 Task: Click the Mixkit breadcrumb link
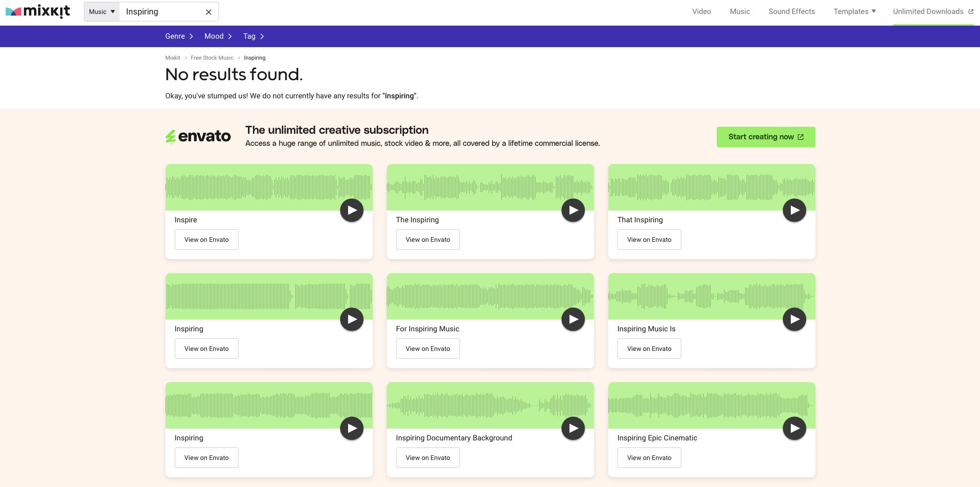click(172, 58)
